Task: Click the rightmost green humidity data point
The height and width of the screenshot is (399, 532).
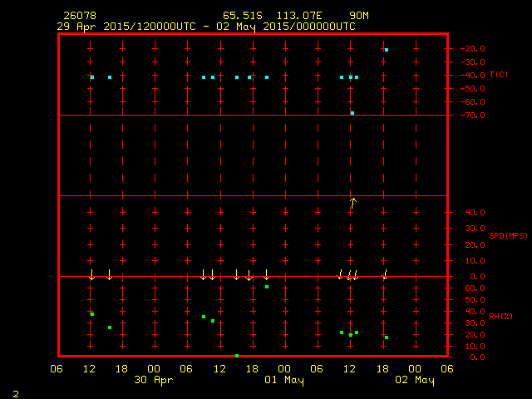Action: [x=387, y=337]
